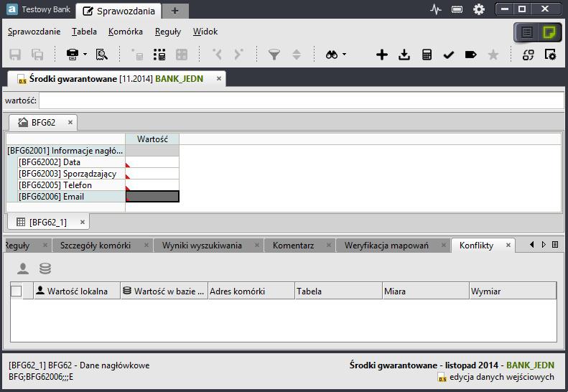Open the Sprawozdanie menu
Image resolution: width=568 pixels, height=392 pixels.
click(x=34, y=32)
